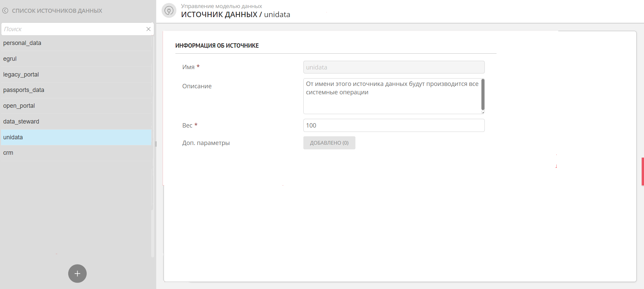
Task: Select the highlighted unidata source
Action: pyautogui.click(x=76, y=137)
